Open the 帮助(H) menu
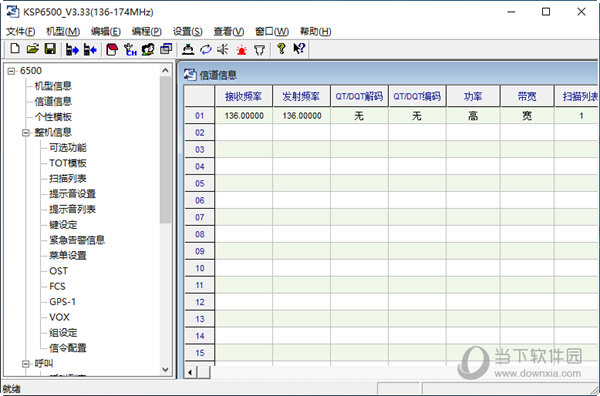This screenshot has height=396, width=600. 316,31
